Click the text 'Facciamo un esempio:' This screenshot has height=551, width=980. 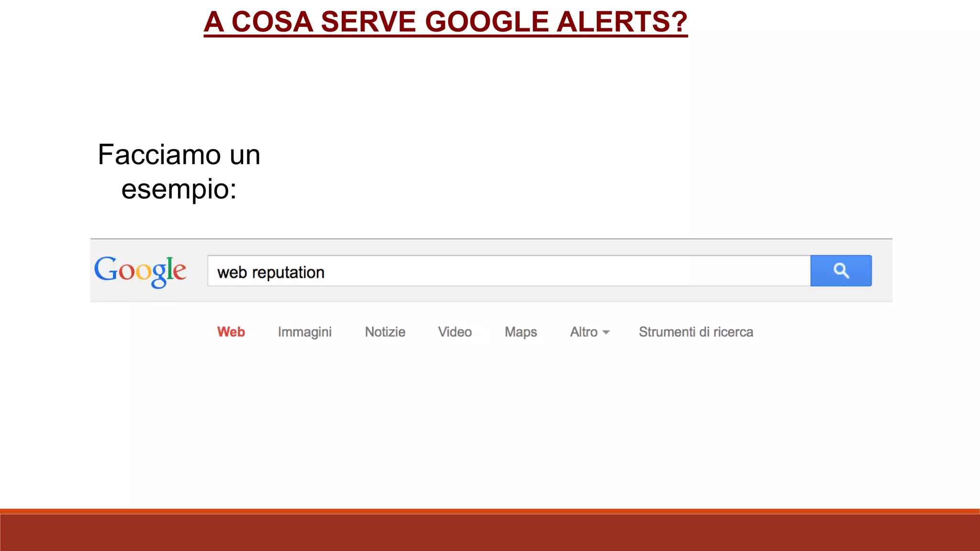[x=179, y=172]
